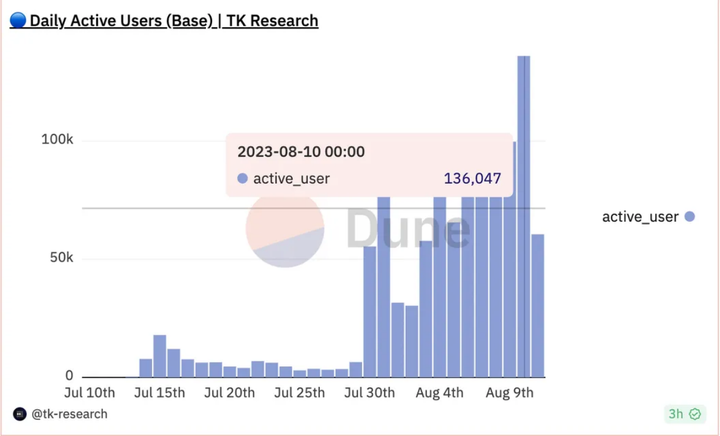Click the 3h refresh status badge
The height and width of the screenshot is (436, 720).
[685, 414]
